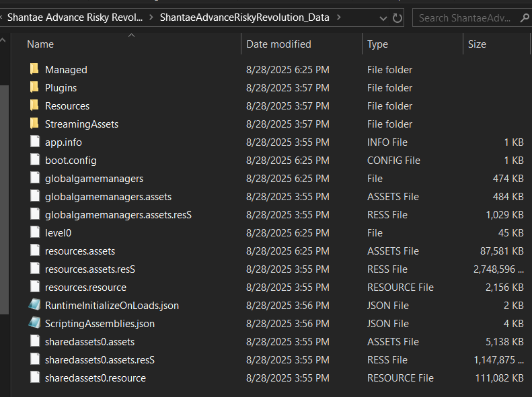Select the globalgamemanagers file name
The image size is (532, 397).
[94, 179]
